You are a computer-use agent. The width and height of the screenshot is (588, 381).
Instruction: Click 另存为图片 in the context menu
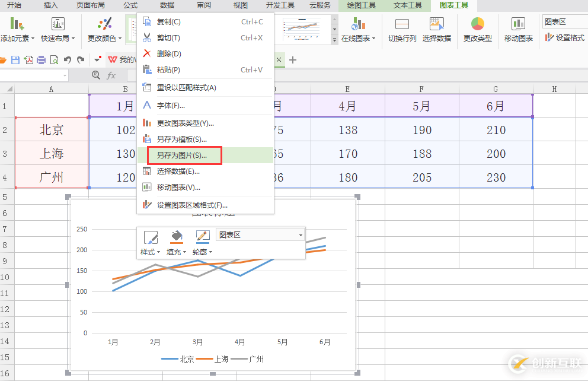click(181, 155)
